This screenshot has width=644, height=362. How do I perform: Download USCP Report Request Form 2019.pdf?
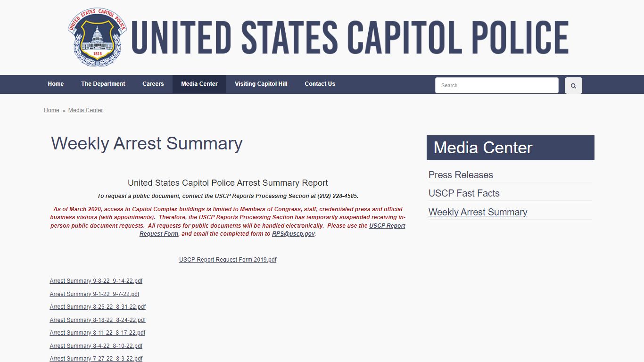228,260
